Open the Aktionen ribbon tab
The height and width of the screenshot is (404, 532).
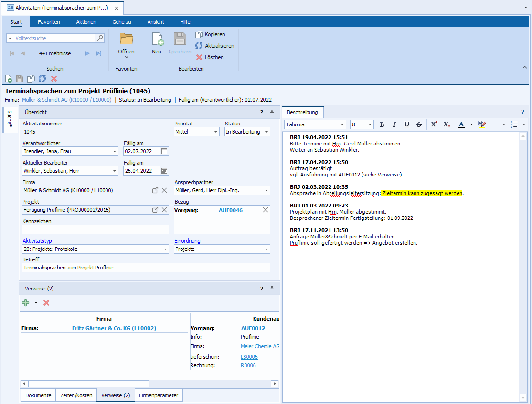click(x=86, y=22)
